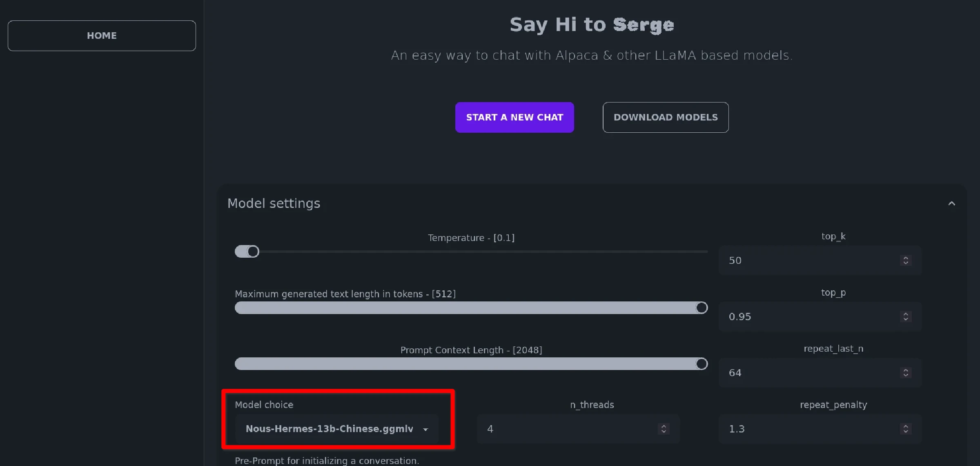Focus the top_k input field

tap(808, 261)
